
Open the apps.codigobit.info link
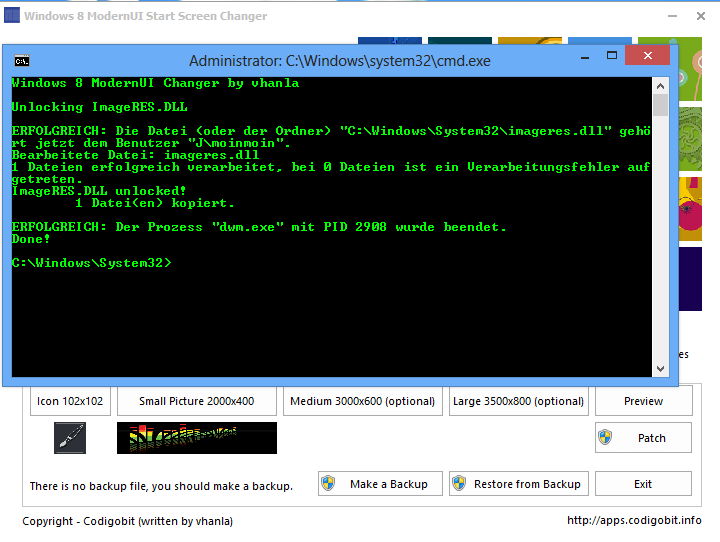tap(634, 520)
